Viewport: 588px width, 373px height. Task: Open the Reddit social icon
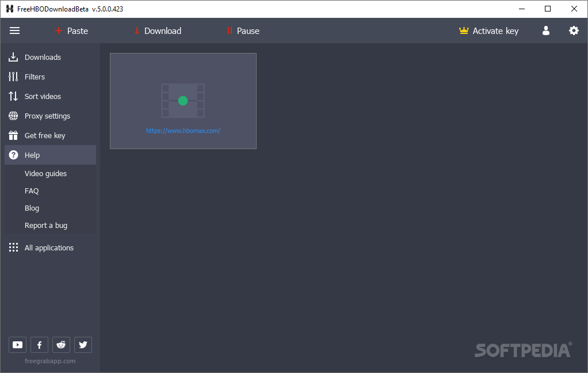(x=61, y=344)
